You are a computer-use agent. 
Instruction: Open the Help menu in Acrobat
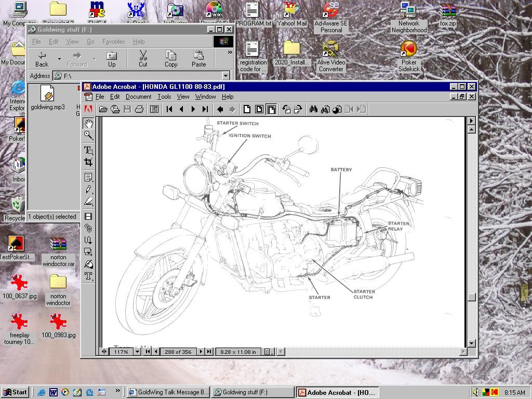click(228, 97)
